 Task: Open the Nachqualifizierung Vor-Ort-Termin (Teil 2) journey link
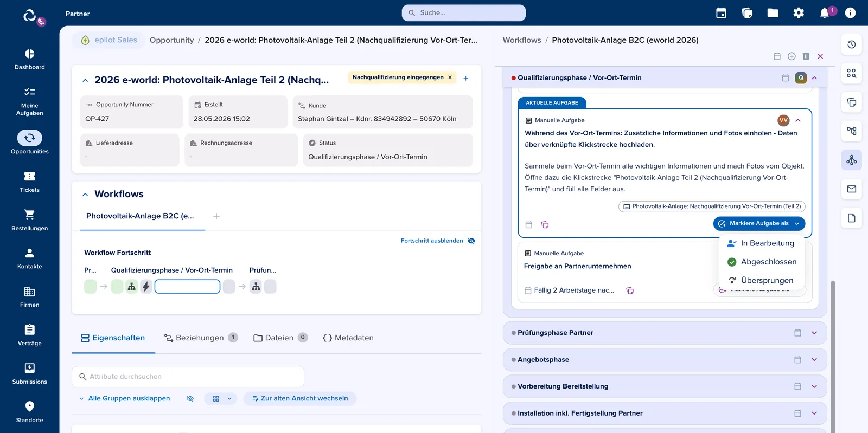tap(712, 206)
